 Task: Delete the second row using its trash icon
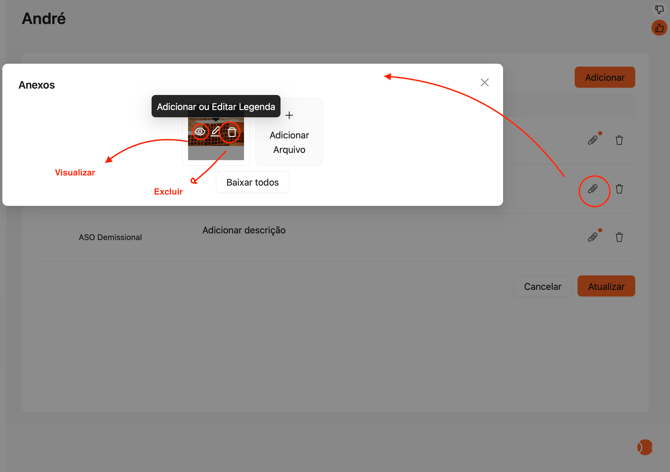[x=619, y=189]
